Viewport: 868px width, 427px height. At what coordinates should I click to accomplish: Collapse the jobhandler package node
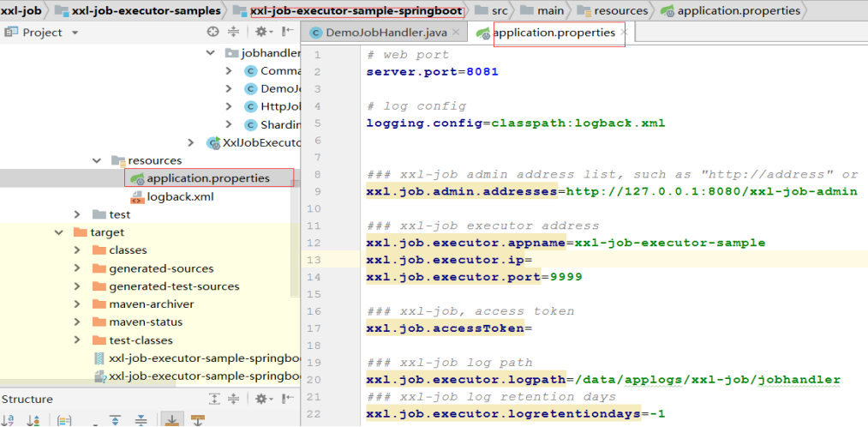coord(211,52)
